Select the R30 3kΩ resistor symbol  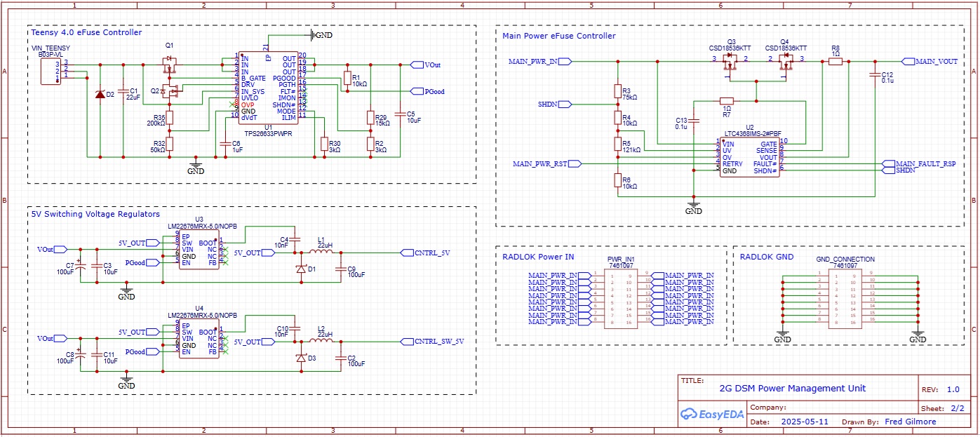323,144
